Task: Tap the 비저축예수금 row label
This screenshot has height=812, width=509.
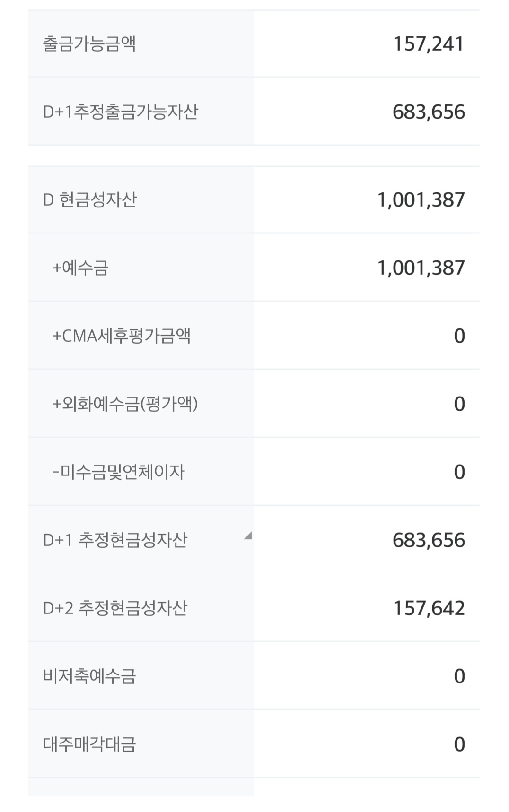Action: tap(89, 676)
